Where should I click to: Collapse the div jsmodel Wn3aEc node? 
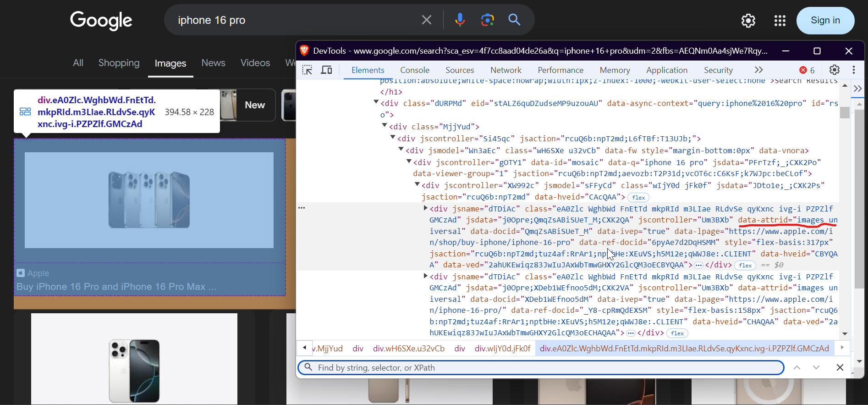(401, 149)
